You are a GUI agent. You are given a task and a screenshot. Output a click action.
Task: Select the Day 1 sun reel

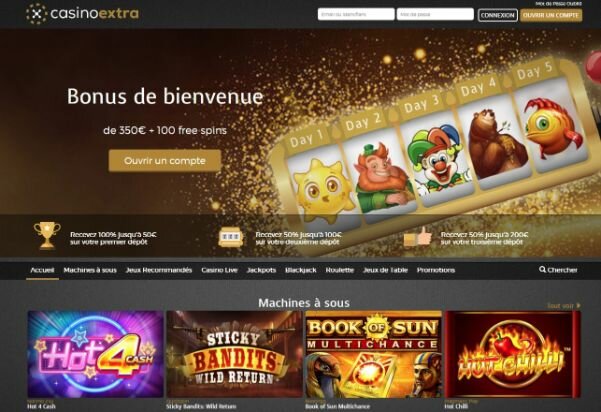322,188
